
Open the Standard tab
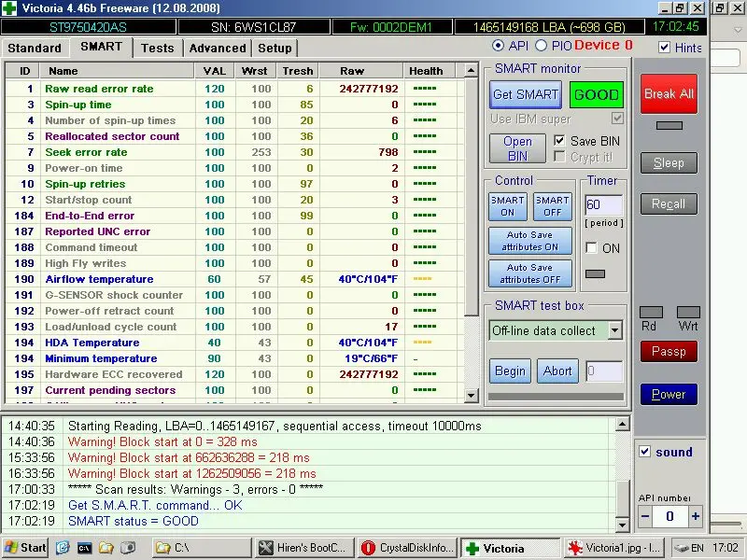pos(35,49)
